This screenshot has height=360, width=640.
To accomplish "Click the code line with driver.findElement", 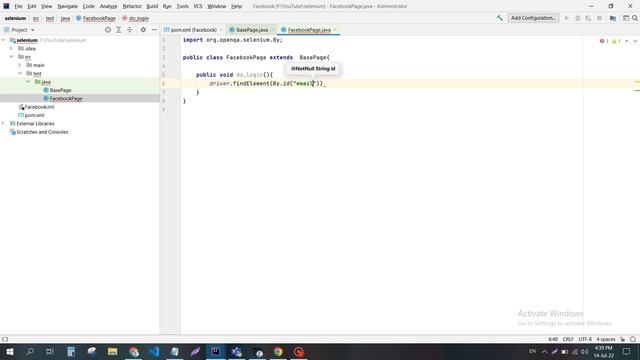I will (x=267, y=83).
